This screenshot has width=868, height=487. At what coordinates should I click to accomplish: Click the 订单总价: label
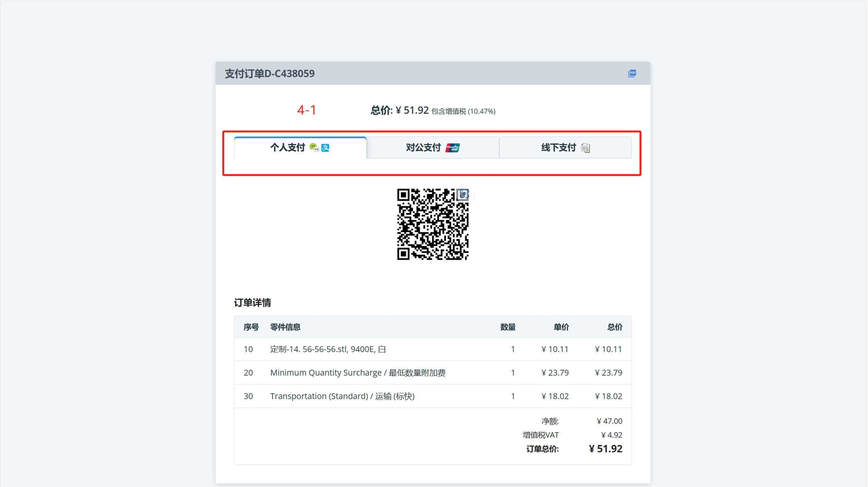(x=542, y=449)
